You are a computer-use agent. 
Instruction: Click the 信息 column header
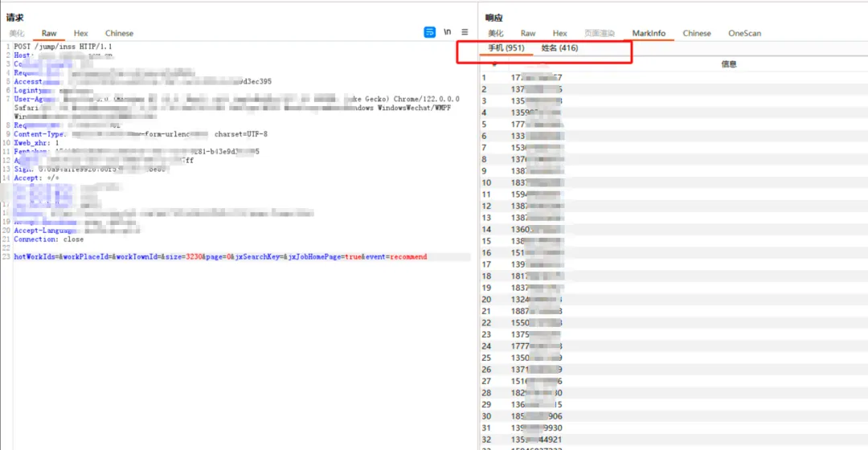point(728,64)
